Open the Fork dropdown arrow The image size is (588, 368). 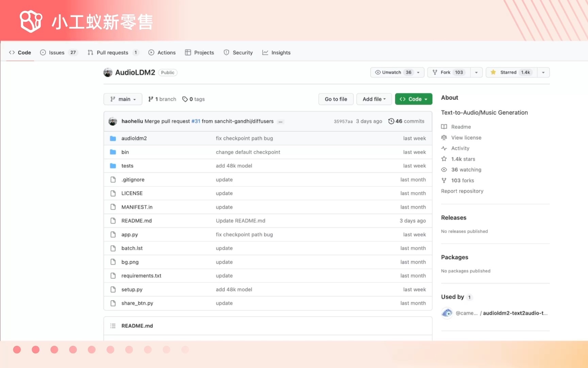coord(476,72)
